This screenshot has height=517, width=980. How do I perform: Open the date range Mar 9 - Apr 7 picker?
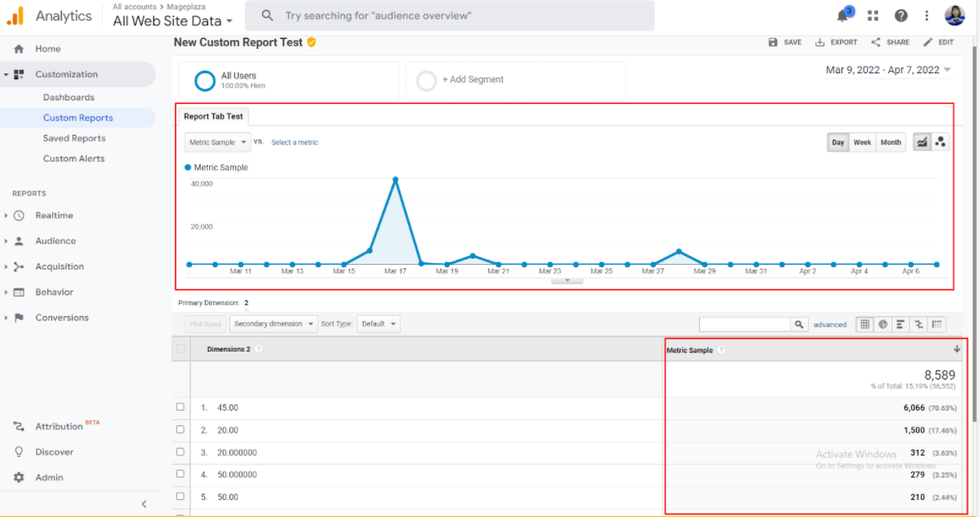point(888,70)
